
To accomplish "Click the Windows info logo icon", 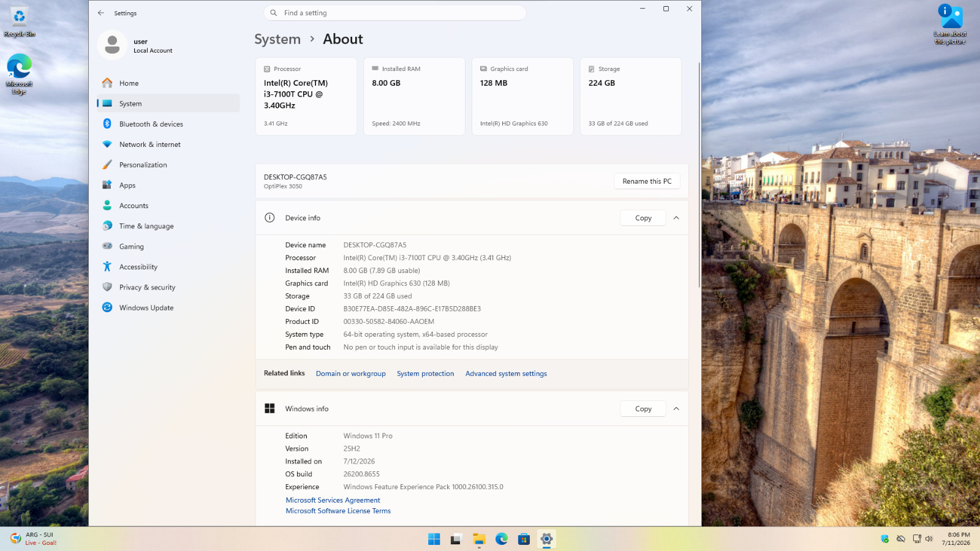I will [x=269, y=408].
